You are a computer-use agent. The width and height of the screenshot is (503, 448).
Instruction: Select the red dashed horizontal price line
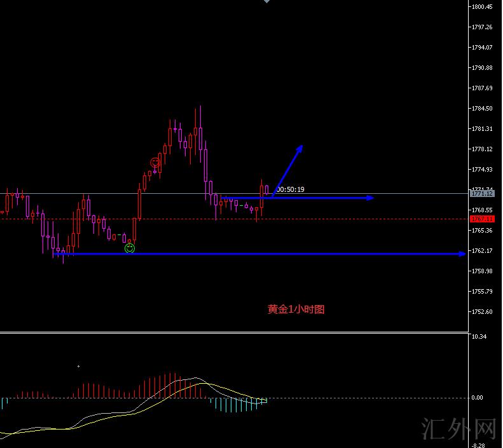point(350,219)
